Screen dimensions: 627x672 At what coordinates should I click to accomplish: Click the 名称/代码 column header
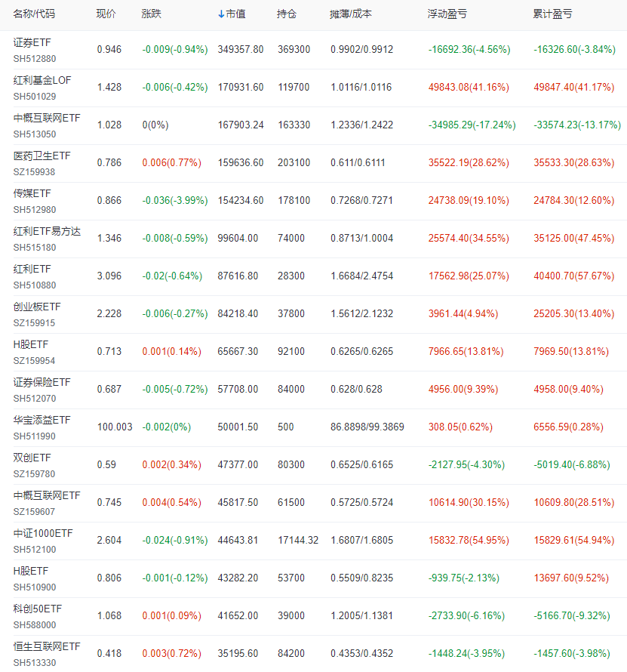coord(34,14)
